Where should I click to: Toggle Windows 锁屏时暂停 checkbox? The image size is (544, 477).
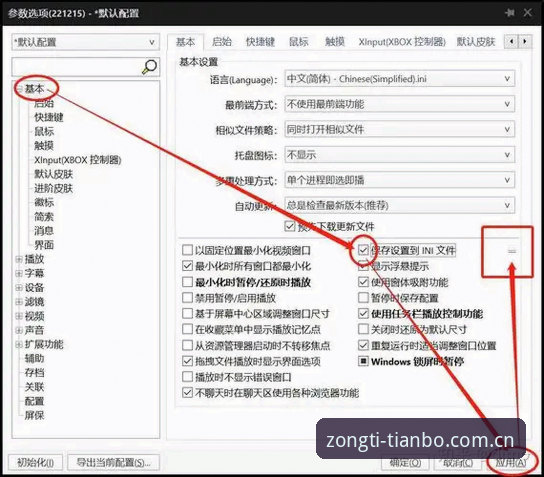pyautogui.click(x=363, y=361)
